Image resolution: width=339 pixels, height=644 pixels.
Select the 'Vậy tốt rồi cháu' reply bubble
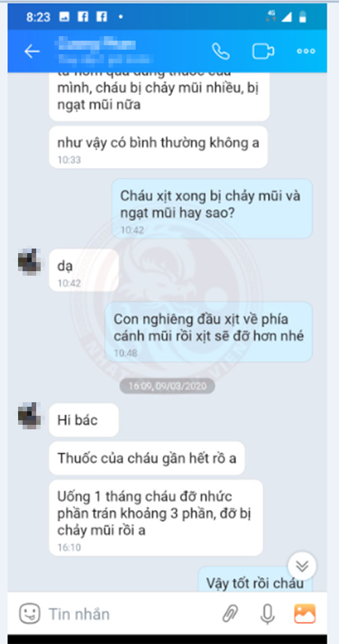(255, 580)
